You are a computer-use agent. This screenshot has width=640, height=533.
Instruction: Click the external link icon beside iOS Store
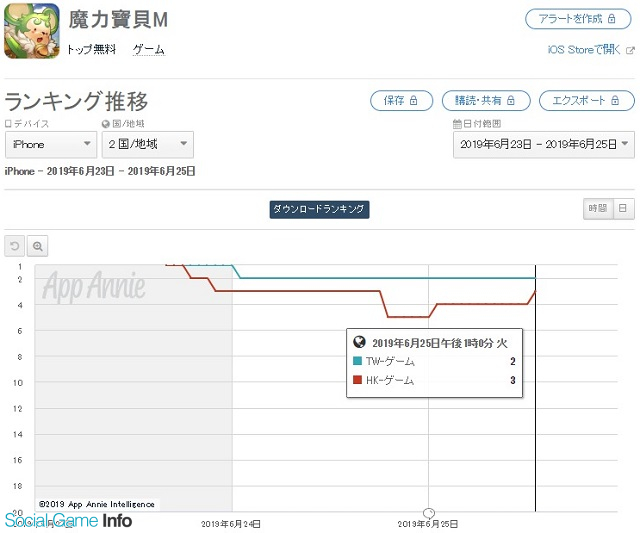click(630, 50)
